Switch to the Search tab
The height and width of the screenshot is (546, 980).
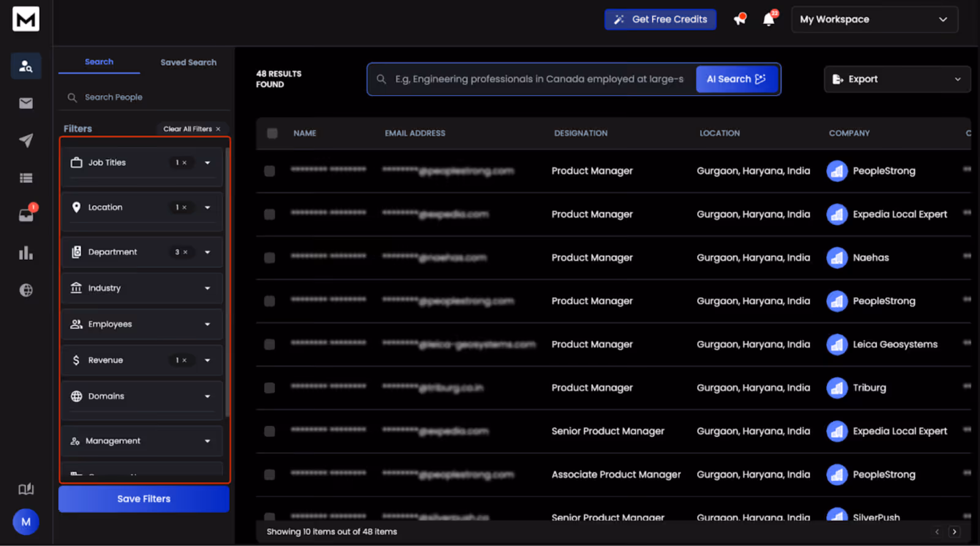pyautogui.click(x=99, y=62)
